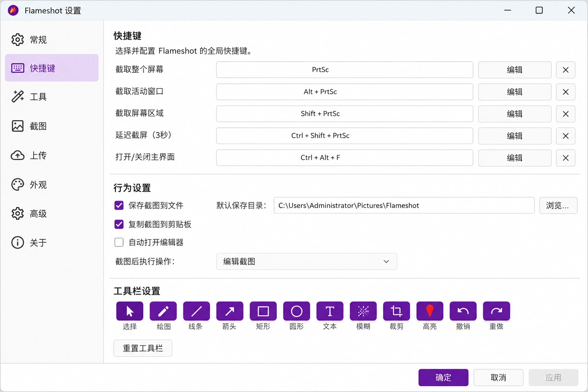Viewport: 588px width, 392px height.
Task: Select the 圆形 circle tool icon
Action: 297,311
